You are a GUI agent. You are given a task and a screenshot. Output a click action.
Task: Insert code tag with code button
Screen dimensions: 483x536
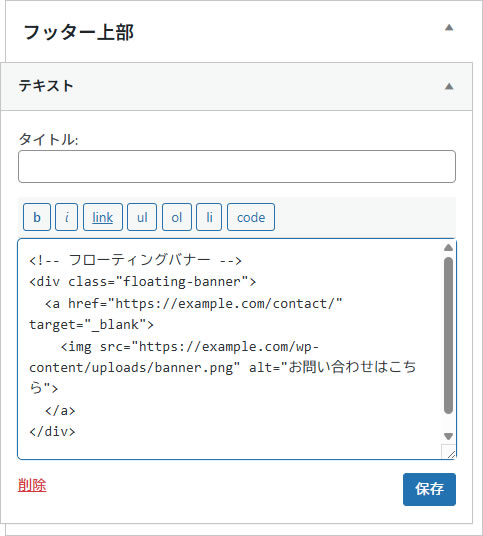[x=251, y=217]
